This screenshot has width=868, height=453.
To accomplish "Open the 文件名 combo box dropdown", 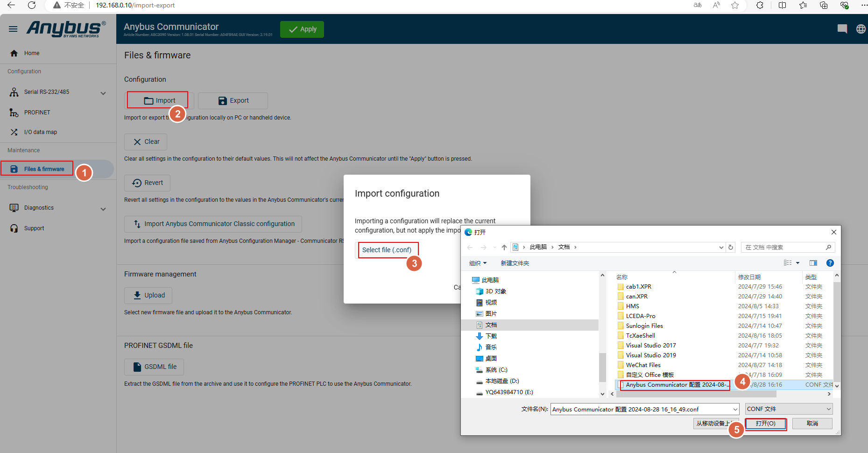I will (x=735, y=410).
